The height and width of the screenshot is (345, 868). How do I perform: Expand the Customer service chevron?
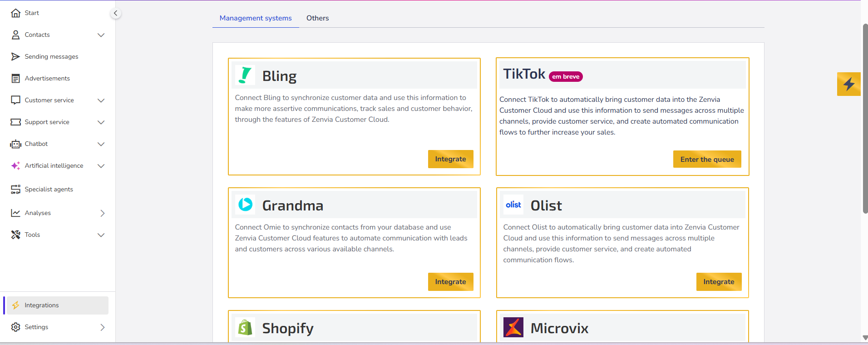101,100
